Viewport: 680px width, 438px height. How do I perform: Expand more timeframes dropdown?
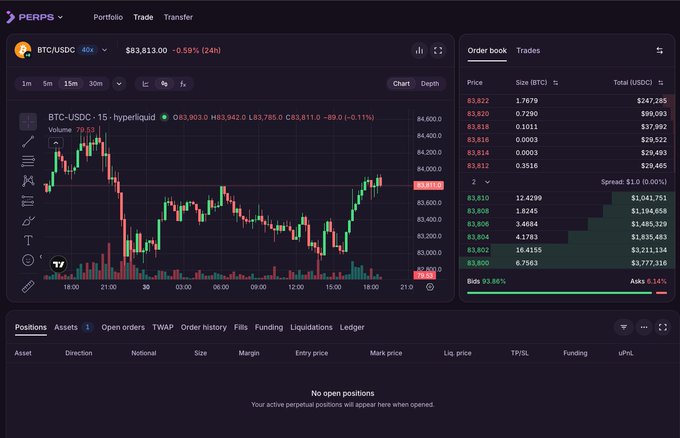pos(119,84)
